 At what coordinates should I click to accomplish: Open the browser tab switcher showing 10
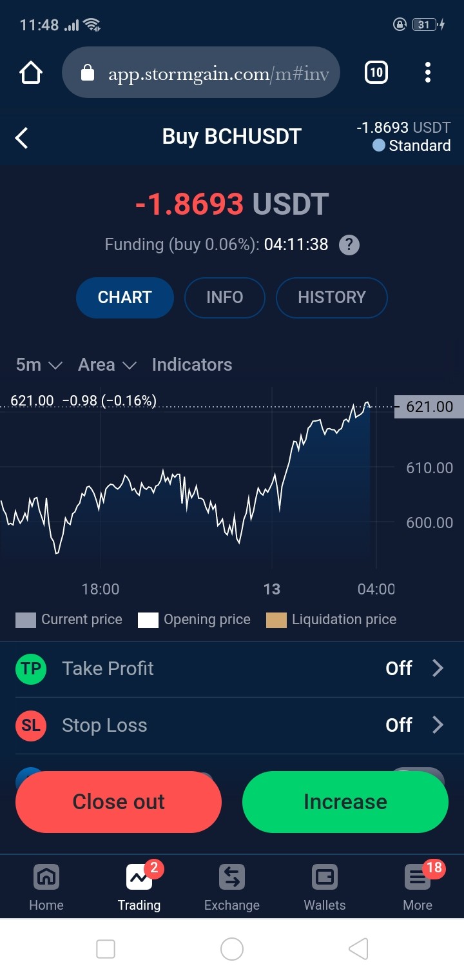[x=376, y=73]
